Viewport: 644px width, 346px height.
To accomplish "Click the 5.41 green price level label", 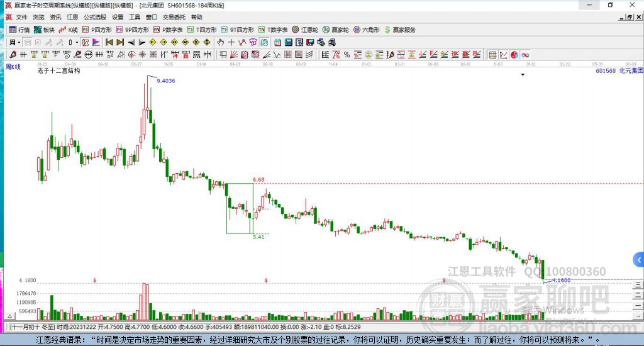I will coord(258,237).
